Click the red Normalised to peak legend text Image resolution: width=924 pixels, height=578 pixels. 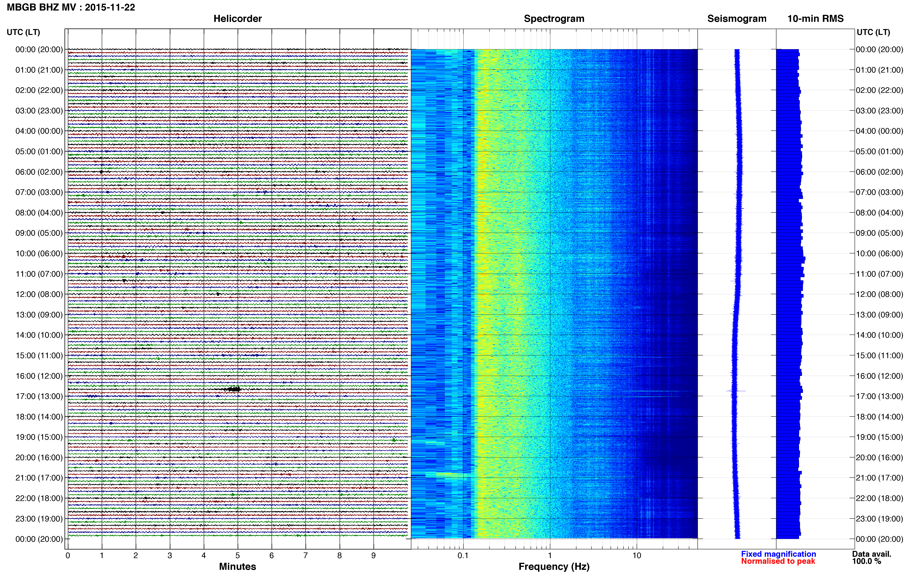(778, 561)
